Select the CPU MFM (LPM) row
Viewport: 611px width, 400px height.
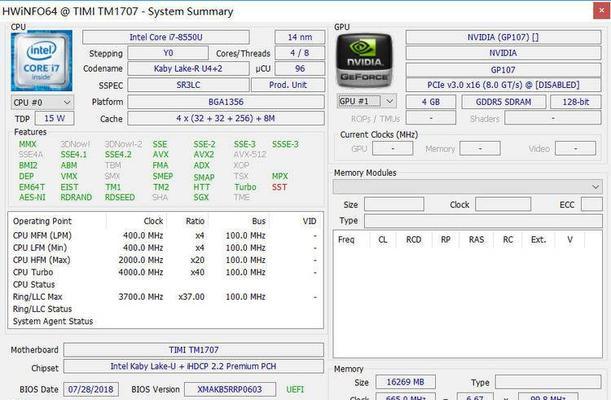click(165, 236)
